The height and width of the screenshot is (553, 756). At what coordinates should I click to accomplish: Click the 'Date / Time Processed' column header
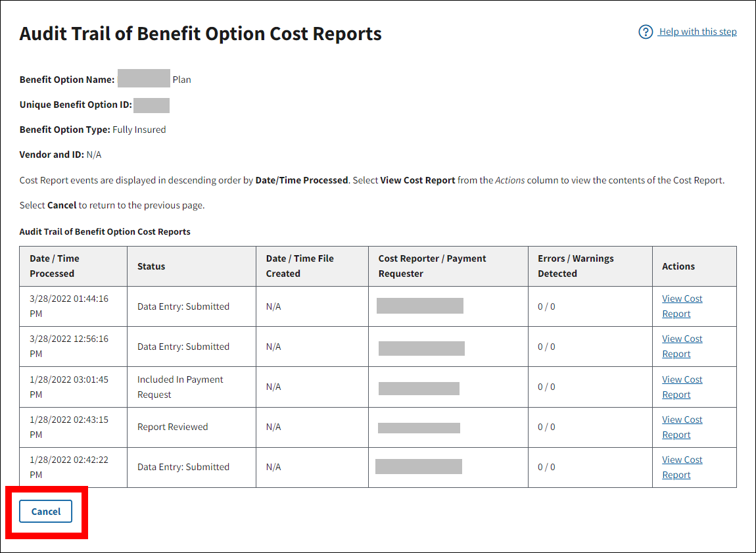55,266
